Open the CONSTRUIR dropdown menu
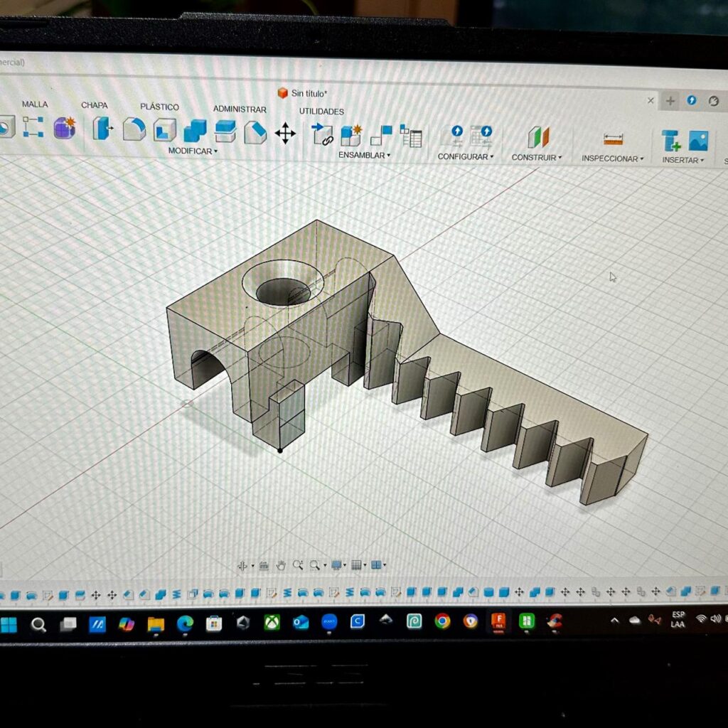The height and width of the screenshot is (728, 728). coord(536,157)
